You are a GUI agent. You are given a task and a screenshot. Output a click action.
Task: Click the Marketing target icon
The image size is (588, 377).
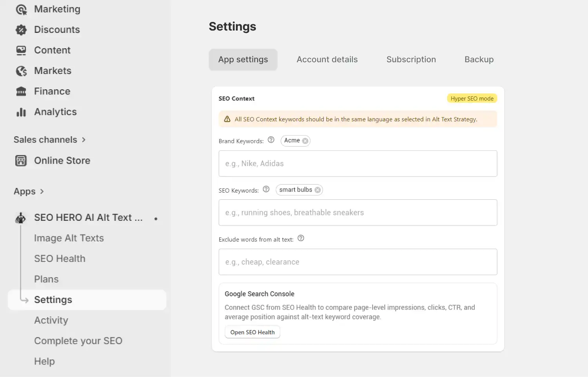21,9
